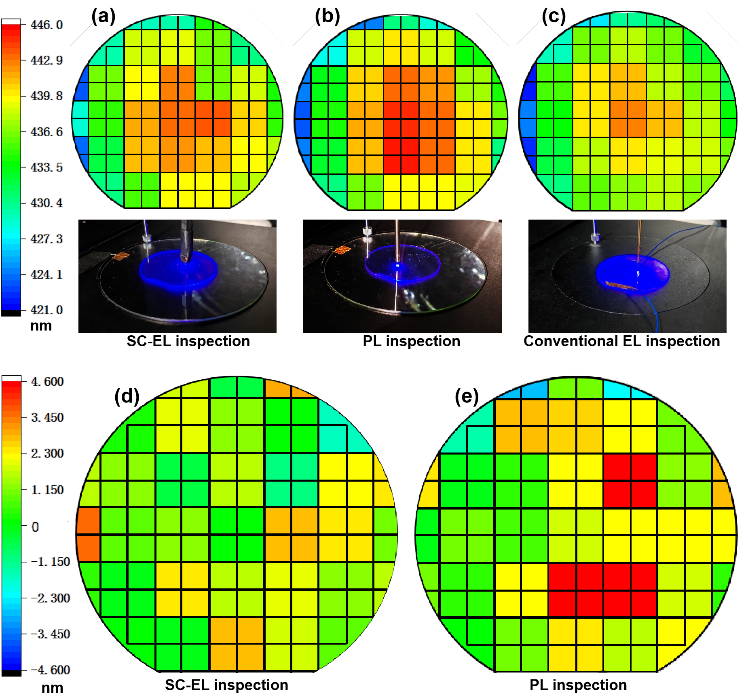Click the SC-EL deviation wafer map (d)
The width and height of the screenshot is (748, 700).
pos(237,524)
